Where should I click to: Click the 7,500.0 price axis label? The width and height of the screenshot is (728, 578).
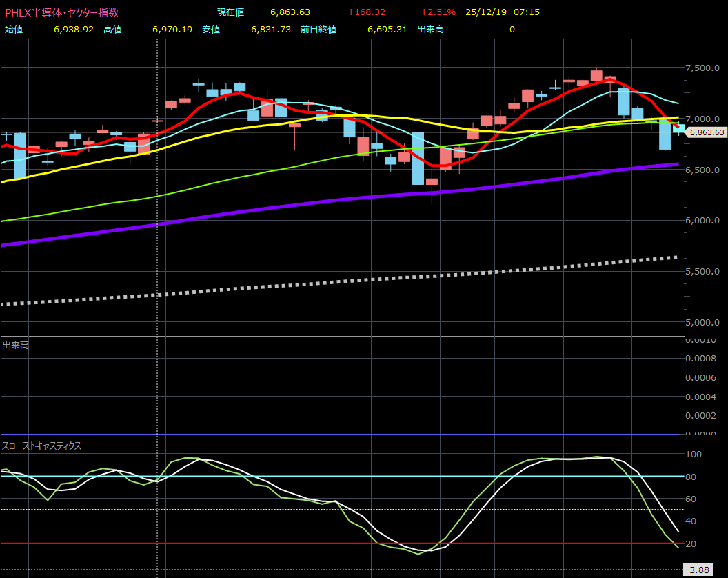pyautogui.click(x=703, y=68)
